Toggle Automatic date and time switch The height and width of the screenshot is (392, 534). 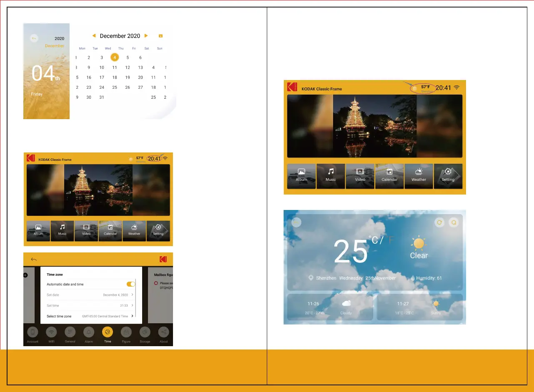click(131, 284)
